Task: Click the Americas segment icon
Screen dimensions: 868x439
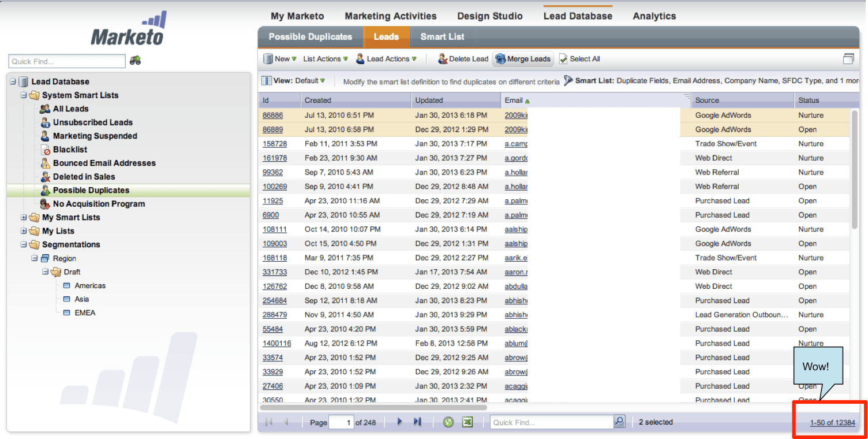Action: pos(66,285)
